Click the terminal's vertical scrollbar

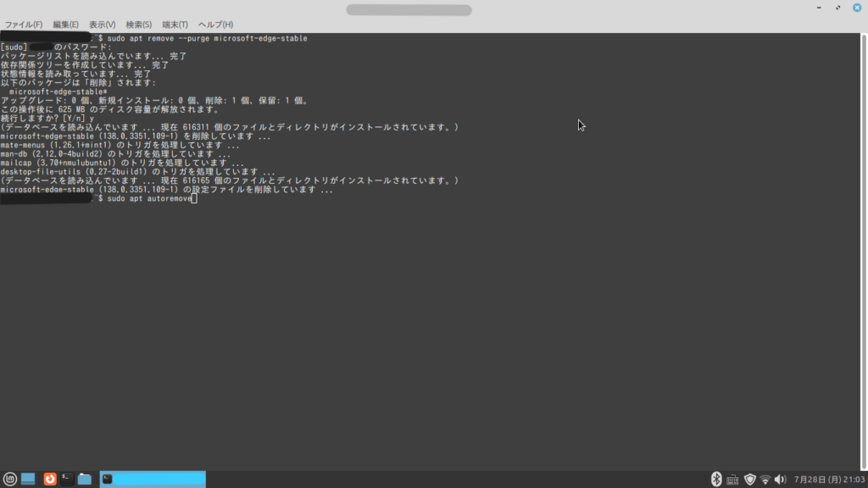click(x=864, y=252)
